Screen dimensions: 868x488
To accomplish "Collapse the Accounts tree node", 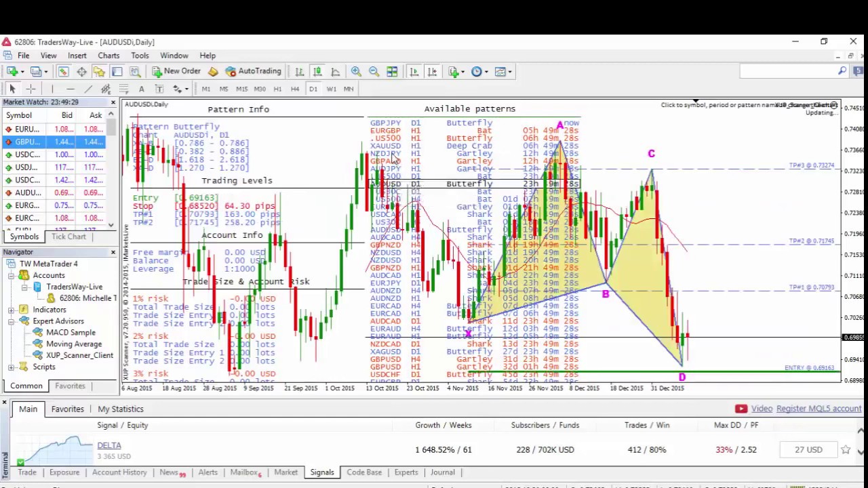I will pos(12,275).
